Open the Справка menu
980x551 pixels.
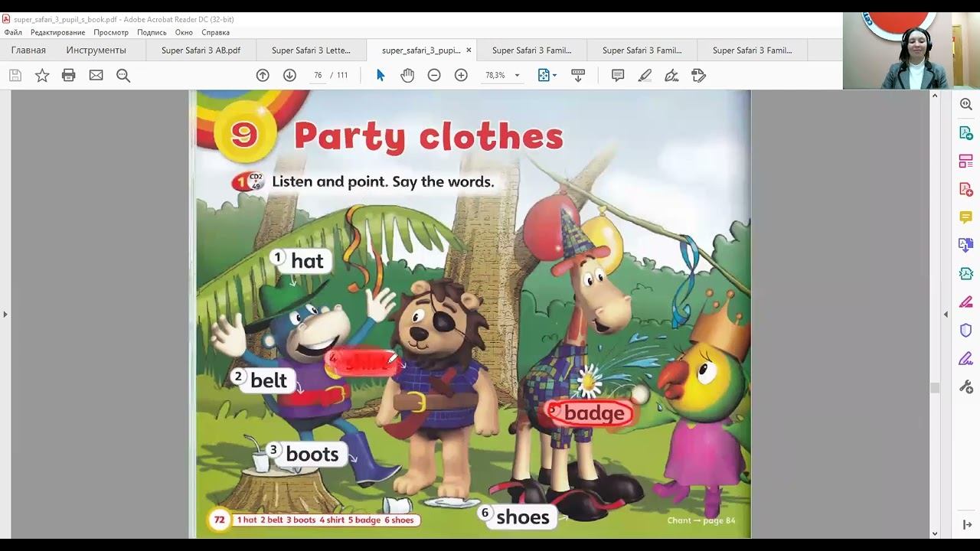[x=215, y=32]
